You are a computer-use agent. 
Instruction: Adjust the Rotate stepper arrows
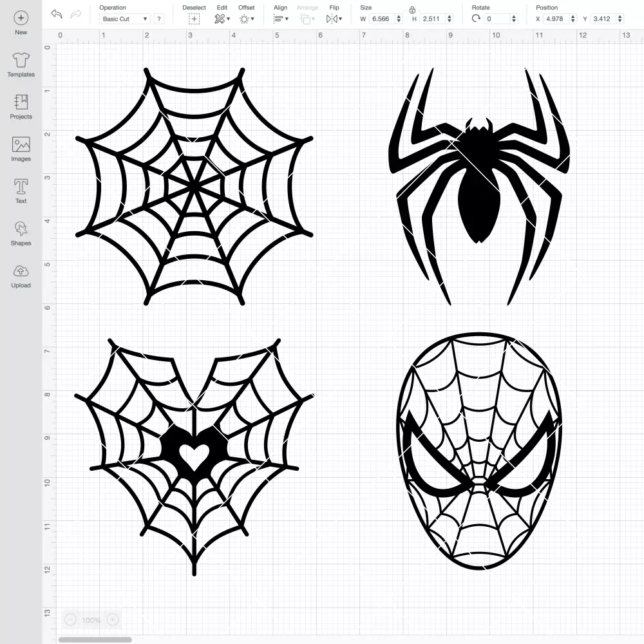(x=513, y=19)
